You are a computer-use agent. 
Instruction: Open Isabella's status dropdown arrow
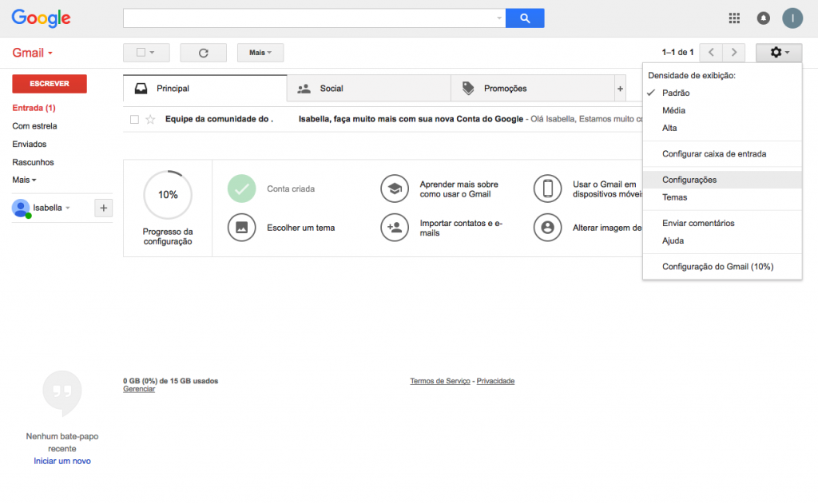68,208
